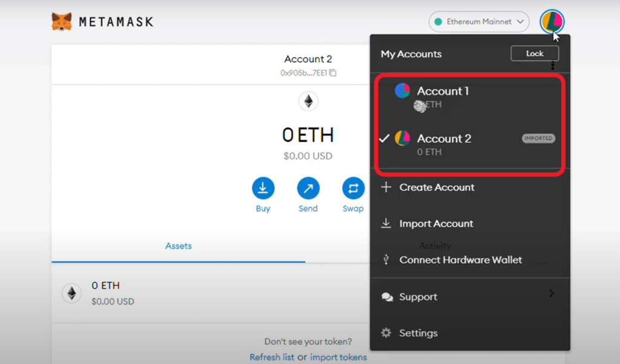620x364 pixels.
Task: Click the colorful account avatar top right
Action: click(x=552, y=21)
